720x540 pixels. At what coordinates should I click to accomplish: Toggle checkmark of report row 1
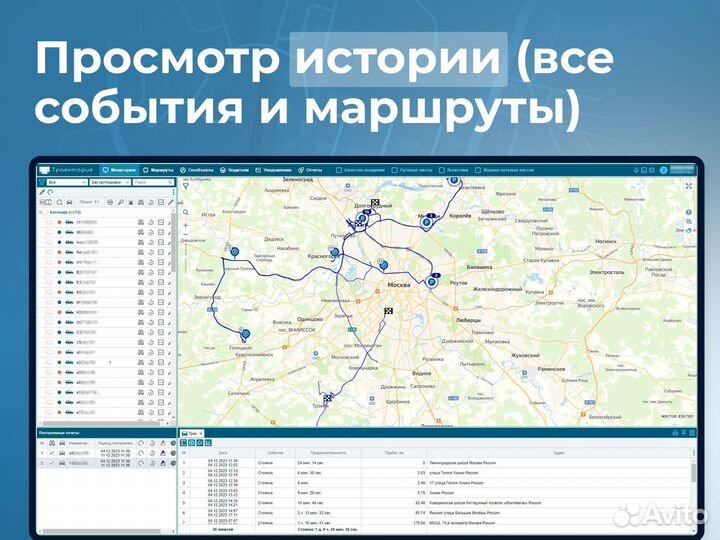click(x=52, y=453)
